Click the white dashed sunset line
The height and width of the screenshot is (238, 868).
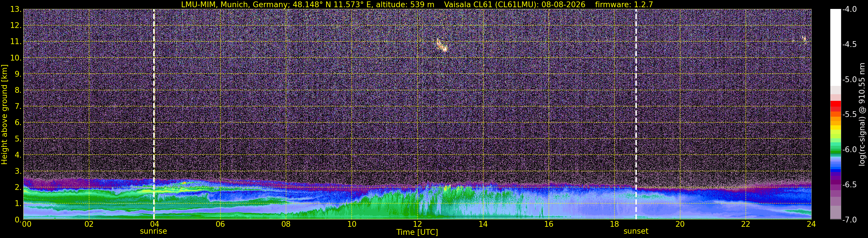coord(636,114)
